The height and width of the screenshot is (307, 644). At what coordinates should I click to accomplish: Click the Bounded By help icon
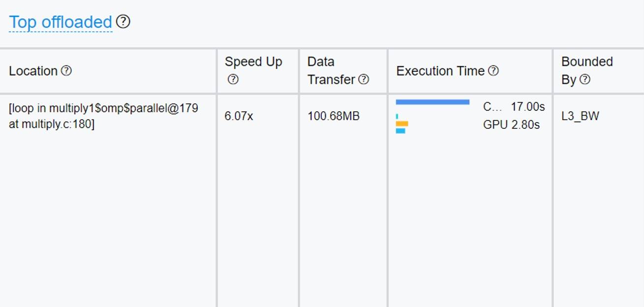(584, 80)
